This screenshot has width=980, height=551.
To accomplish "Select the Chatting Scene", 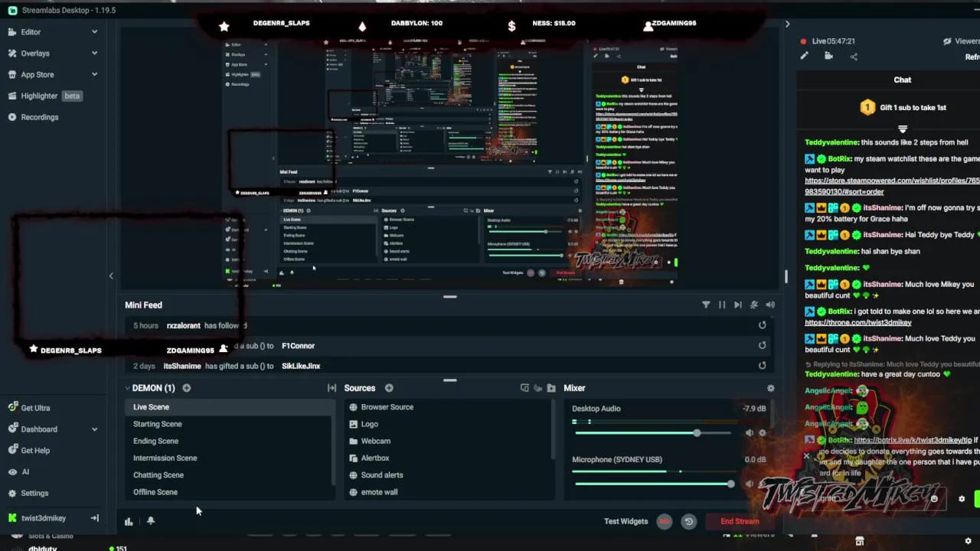I will (x=230, y=475).
